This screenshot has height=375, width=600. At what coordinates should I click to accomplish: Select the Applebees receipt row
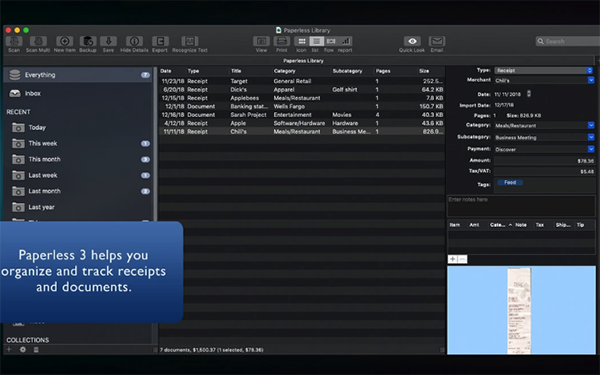(302, 98)
